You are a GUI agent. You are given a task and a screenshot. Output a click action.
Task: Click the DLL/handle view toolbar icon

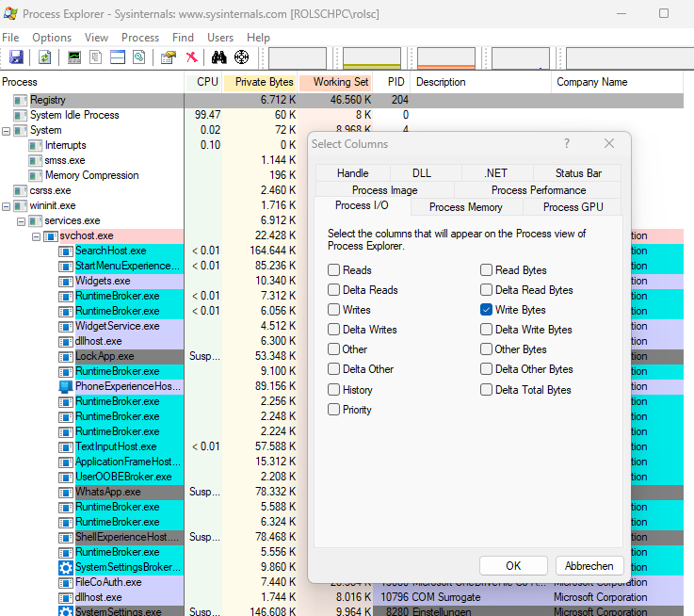click(139, 57)
